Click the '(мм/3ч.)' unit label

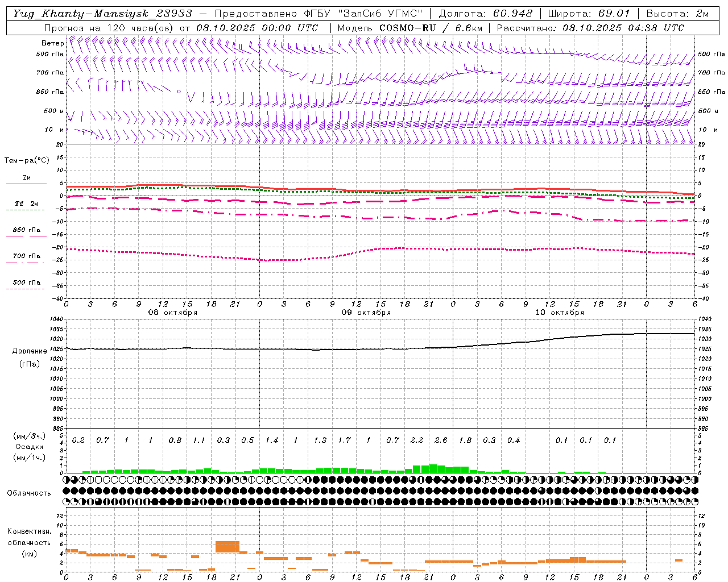[x=30, y=436]
